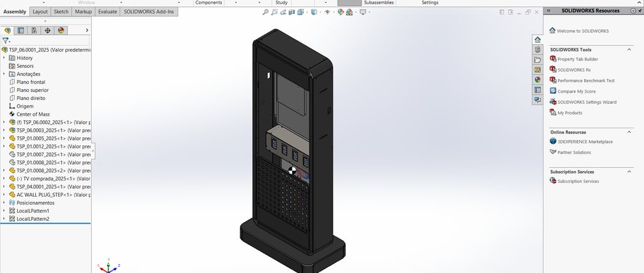The height and width of the screenshot is (273, 644).
Task: Open Custom Properties tab in task pane
Action: pyautogui.click(x=538, y=90)
